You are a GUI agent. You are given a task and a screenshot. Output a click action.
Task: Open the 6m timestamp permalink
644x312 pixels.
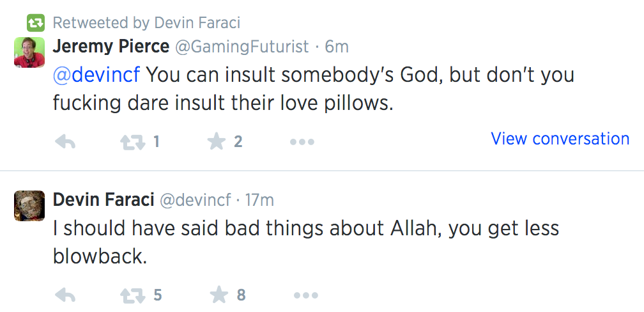(337, 47)
